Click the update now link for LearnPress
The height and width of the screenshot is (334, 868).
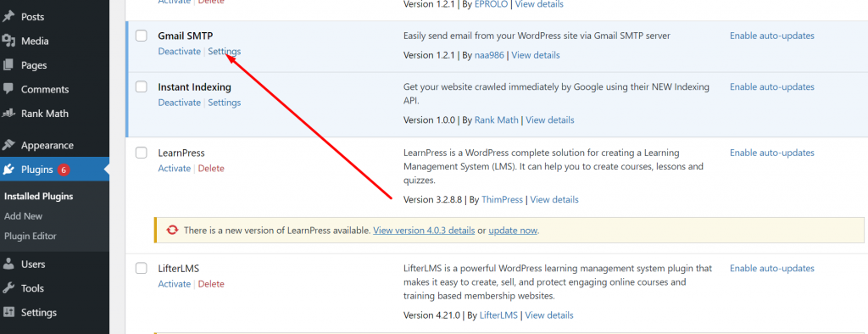click(513, 231)
